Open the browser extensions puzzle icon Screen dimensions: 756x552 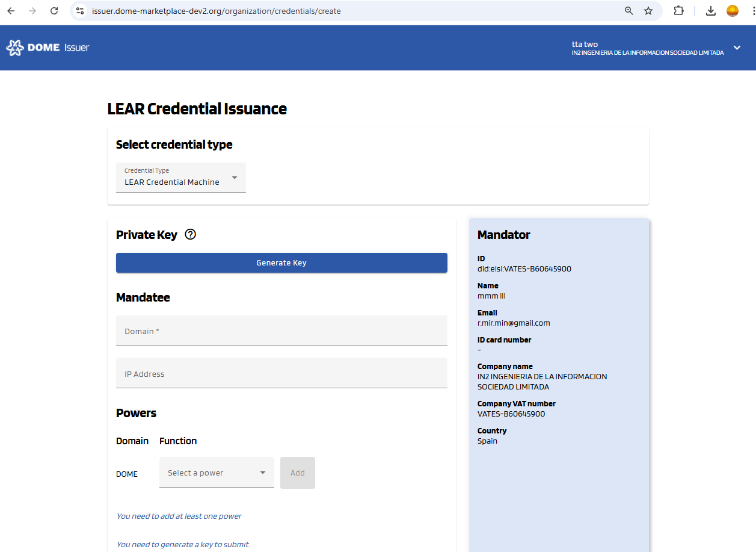(x=678, y=11)
